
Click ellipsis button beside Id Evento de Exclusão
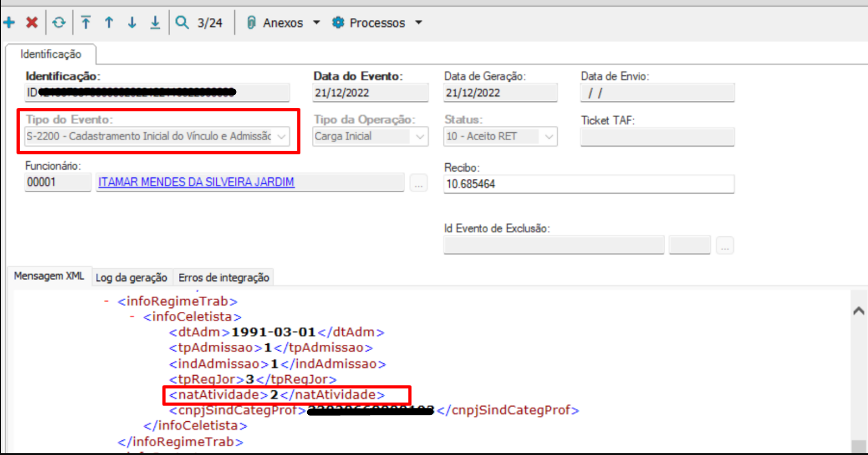click(x=725, y=246)
